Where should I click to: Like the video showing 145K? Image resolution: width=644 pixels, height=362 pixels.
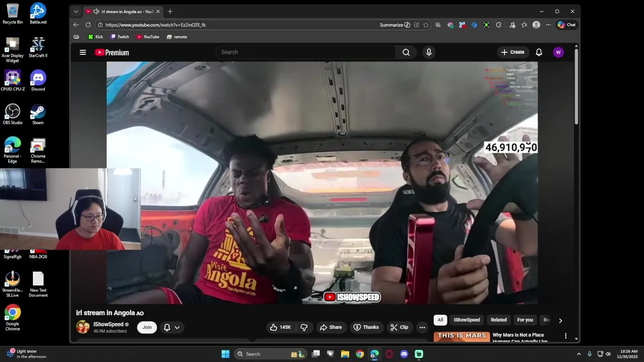point(280,327)
